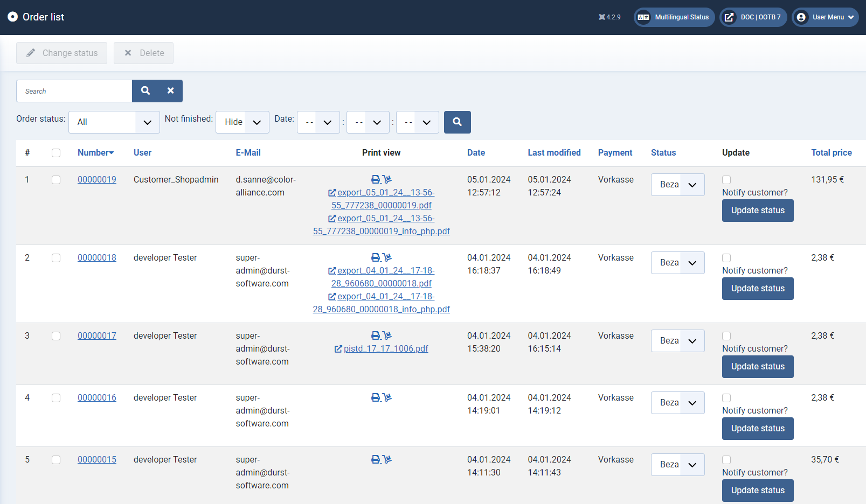Select the checkbox for order 00000017
866x504 pixels.
[x=56, y=336]
